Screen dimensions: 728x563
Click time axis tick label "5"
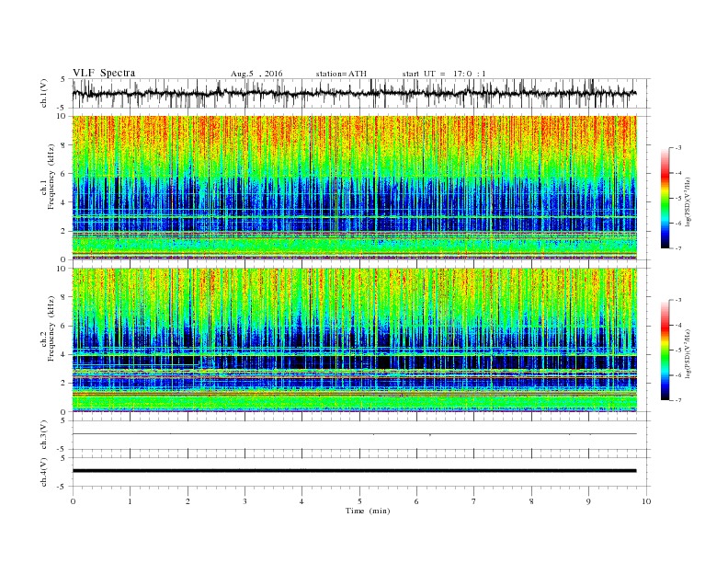point(359,501)
